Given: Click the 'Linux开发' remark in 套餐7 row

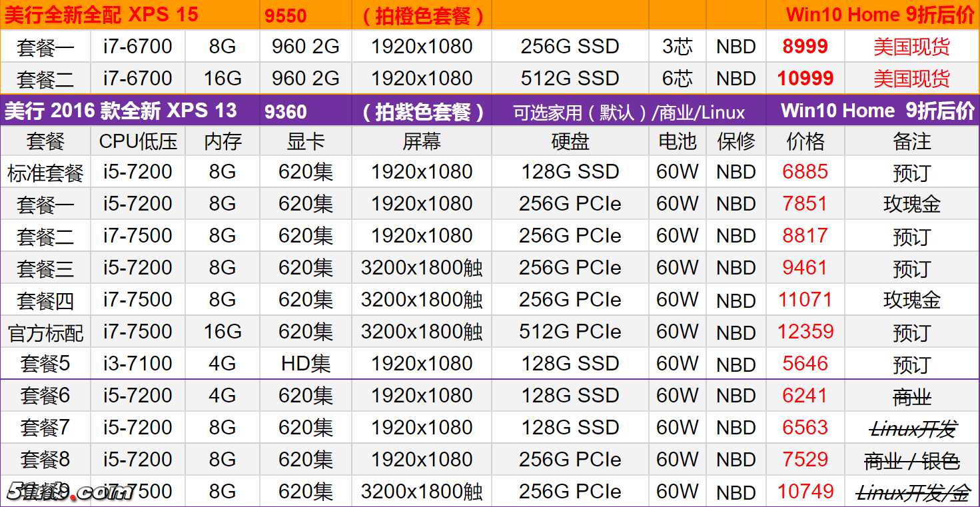Looking at the screenshot, I should 912,430.
